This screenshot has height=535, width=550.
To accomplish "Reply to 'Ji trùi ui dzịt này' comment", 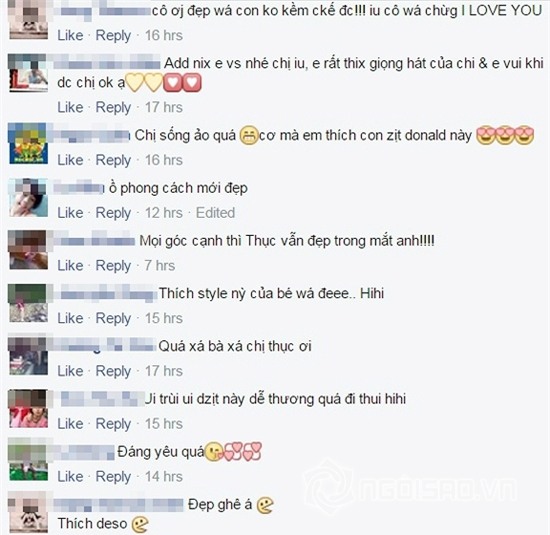I will point(113,424).
